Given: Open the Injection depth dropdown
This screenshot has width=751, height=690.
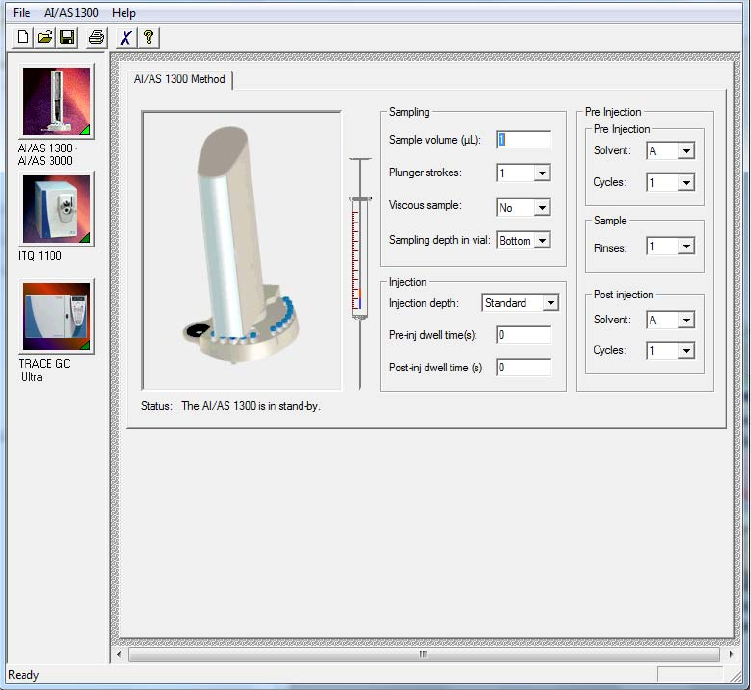Looking at the screenshot, I should pos(550,303).
